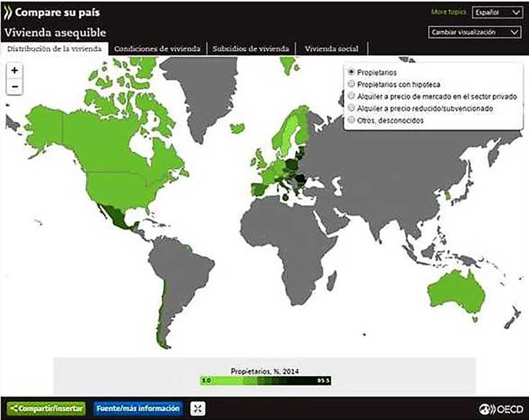This screenshot has width=529, height=420.
Task: Select the Propietarios radio option
Action: tap(351, 73)
